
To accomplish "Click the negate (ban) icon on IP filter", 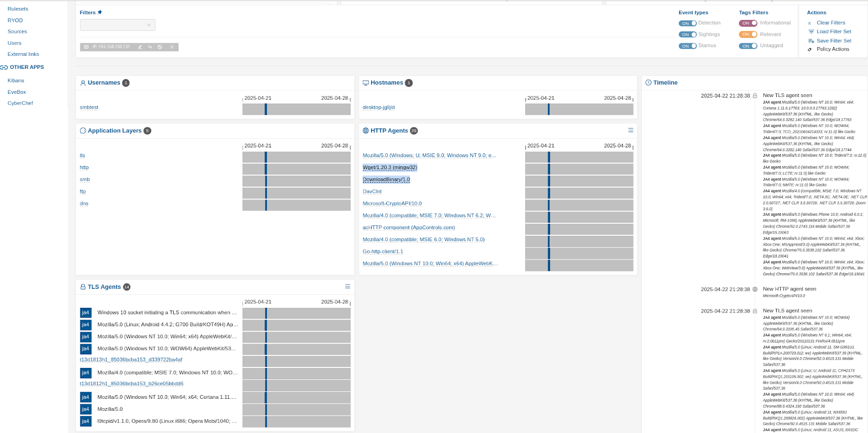I will pyautogui.click(x=160, y=47).
